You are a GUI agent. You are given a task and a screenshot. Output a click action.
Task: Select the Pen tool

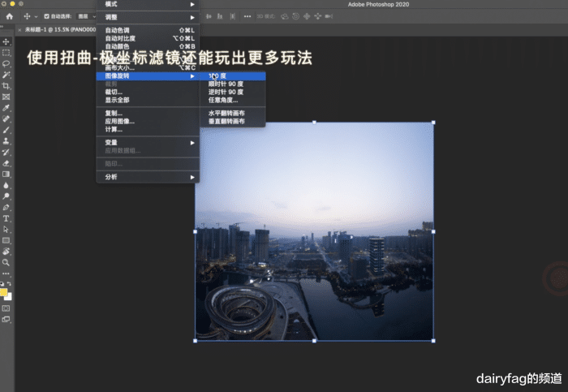click(6, 207)
